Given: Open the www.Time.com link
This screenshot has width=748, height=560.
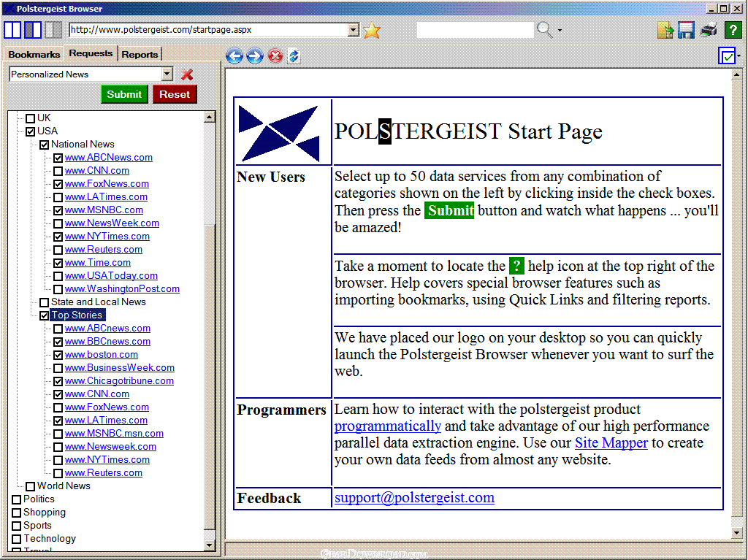Looking at the screenshot, I should [98, 262].
